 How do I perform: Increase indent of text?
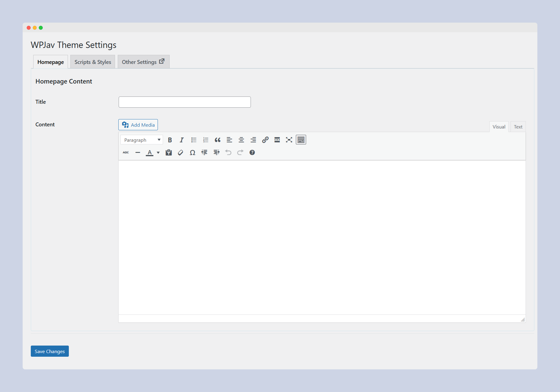216,153
